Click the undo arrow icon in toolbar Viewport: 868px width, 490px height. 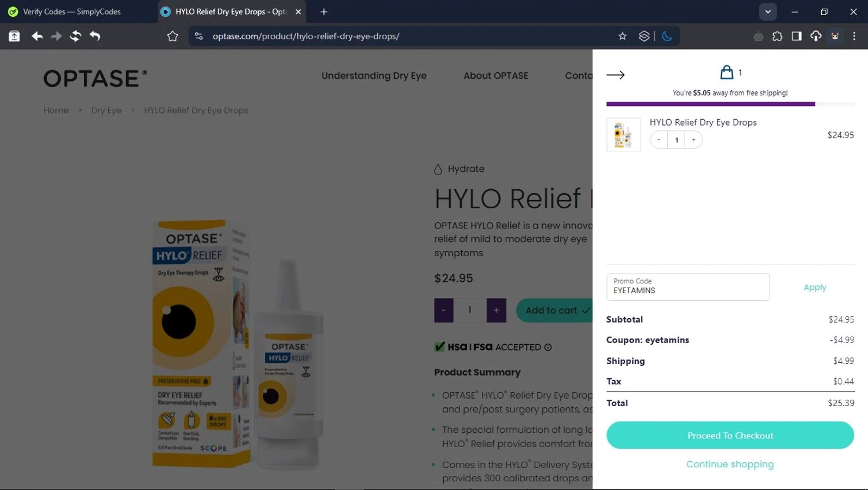click(95, 36)
